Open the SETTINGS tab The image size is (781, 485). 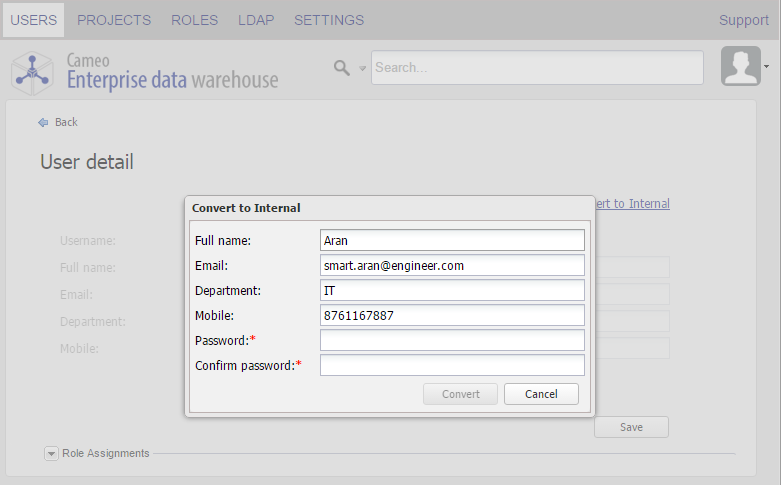(x=329, y=20)
